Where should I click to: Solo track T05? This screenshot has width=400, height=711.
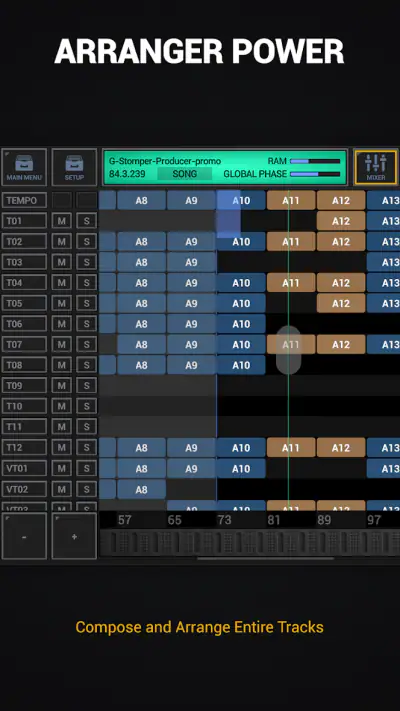[87, 303]
